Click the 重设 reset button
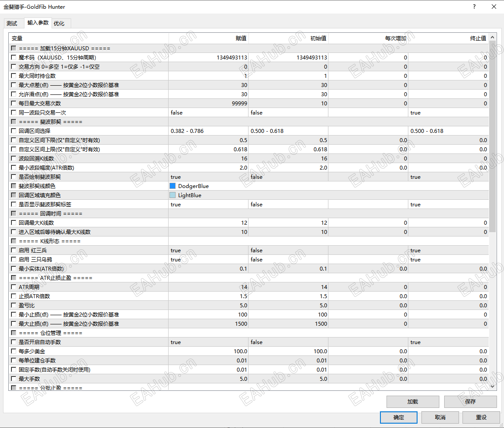The width and height of the screenshot is (504, 428). coord(481,418)
